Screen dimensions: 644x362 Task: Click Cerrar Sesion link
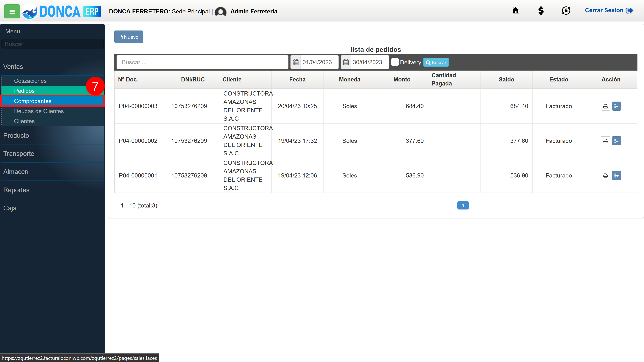click(x=609, y=11)
